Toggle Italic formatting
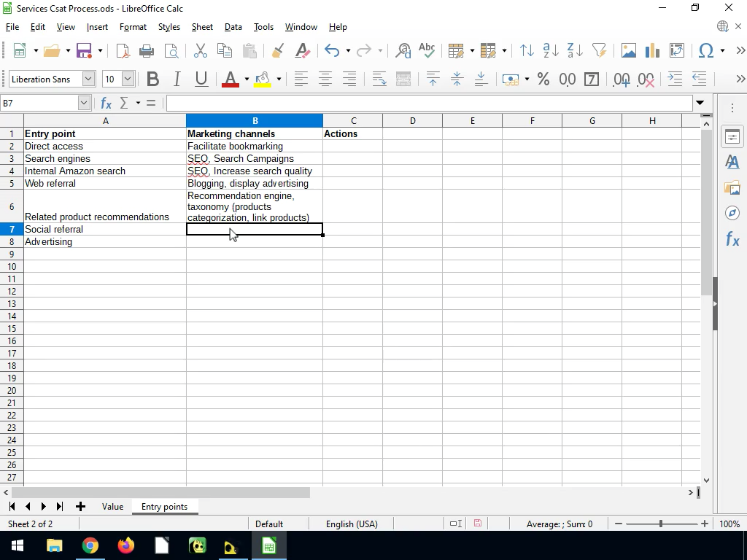The height and width of the screenshot is (560, 747). (177, 79)
